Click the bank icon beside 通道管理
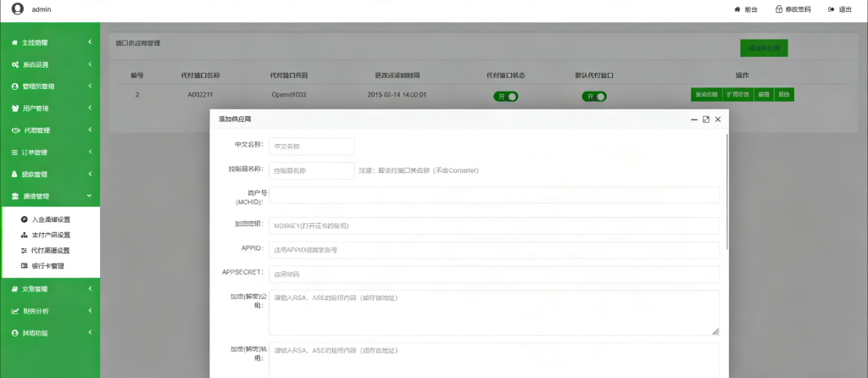The width and height of the screenshot is (868, 378). pos(15,196)
